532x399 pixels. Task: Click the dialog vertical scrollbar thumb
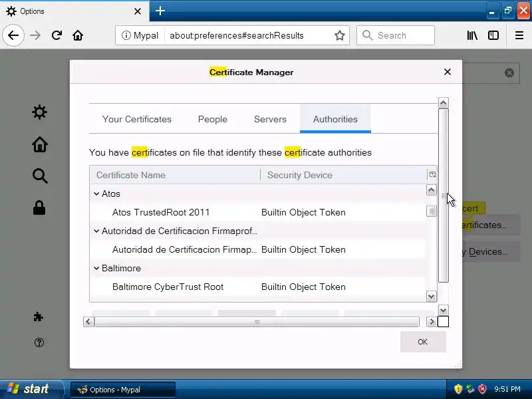pos(443,196)
